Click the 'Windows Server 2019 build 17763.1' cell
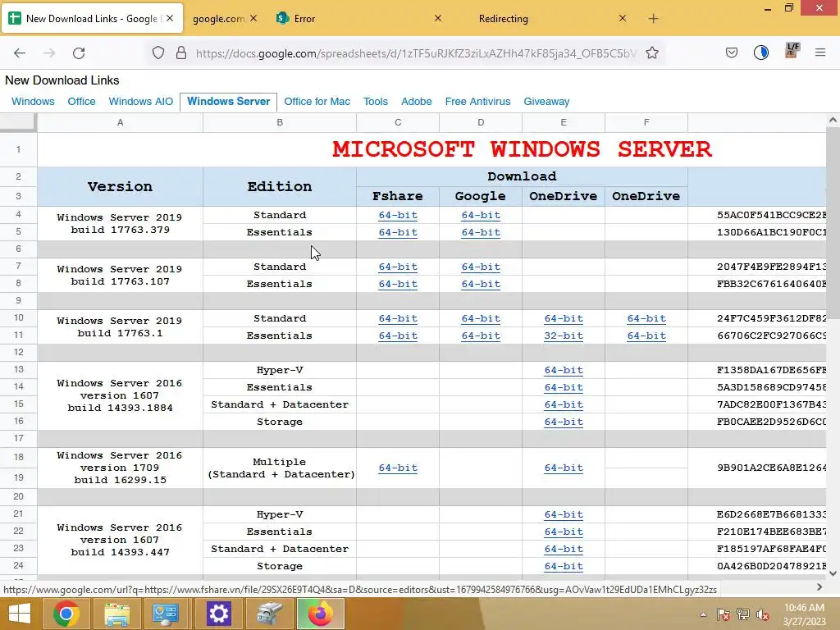The image size is (840, 630). (120, 326)
